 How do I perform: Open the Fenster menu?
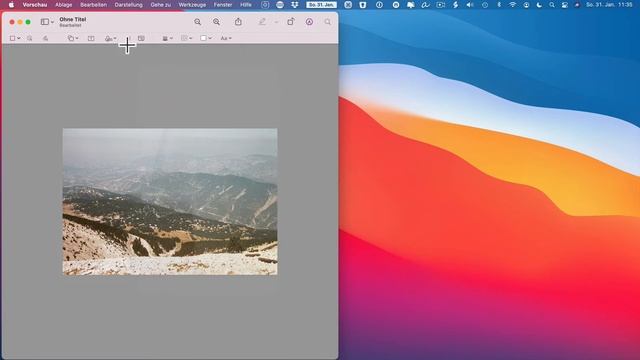click(x=223, y=5)
